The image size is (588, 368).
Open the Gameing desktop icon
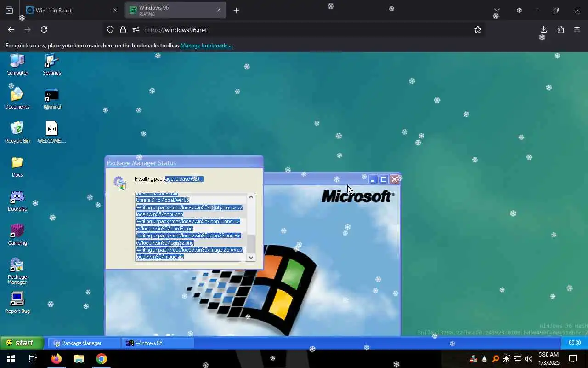(17, 235)
